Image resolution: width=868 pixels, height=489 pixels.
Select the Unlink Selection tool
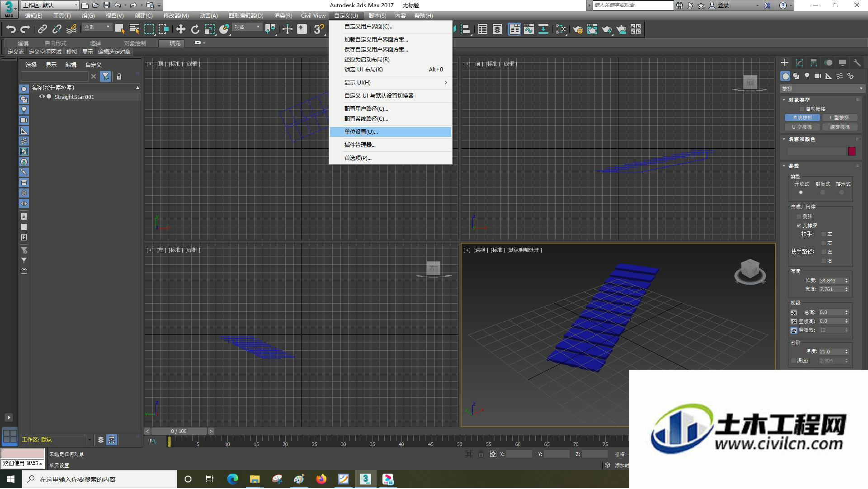[x=57, y=29]
